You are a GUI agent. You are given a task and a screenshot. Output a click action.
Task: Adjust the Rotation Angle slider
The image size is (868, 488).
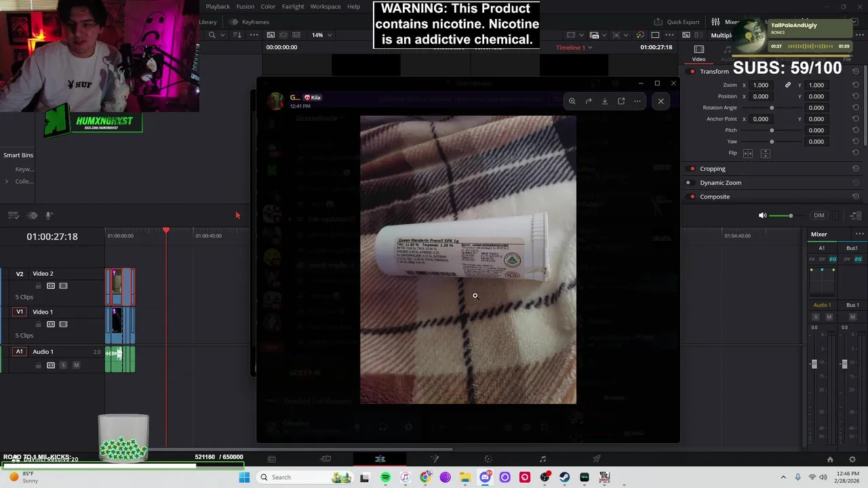(x=772, y=108)
